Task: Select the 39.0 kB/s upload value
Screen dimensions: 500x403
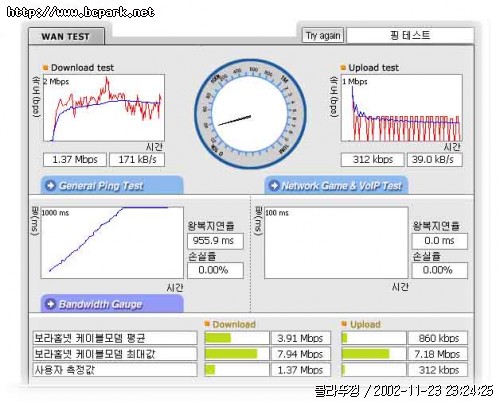Action: click(435, 160)
